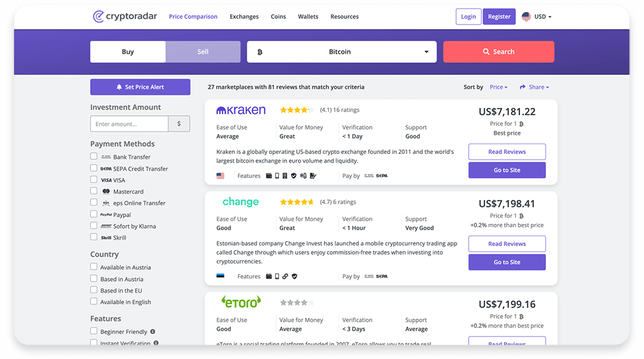Click Change's link feature icon

coord(285,276)
